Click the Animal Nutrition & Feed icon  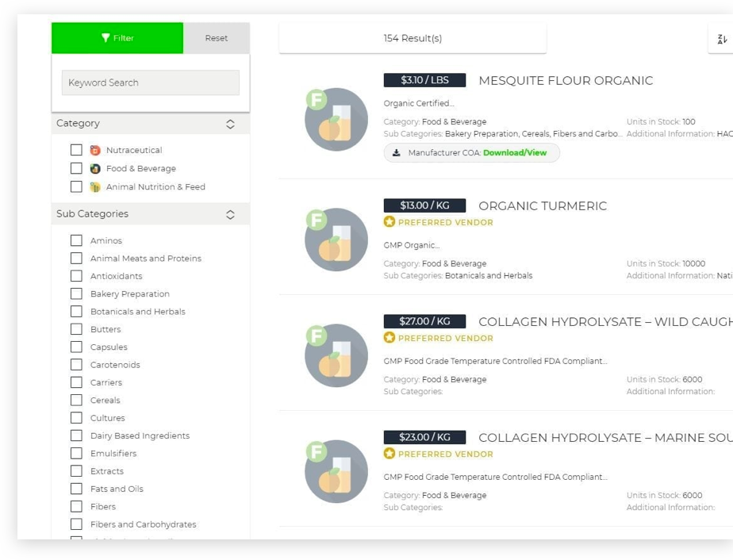click(x=95, y=187)
